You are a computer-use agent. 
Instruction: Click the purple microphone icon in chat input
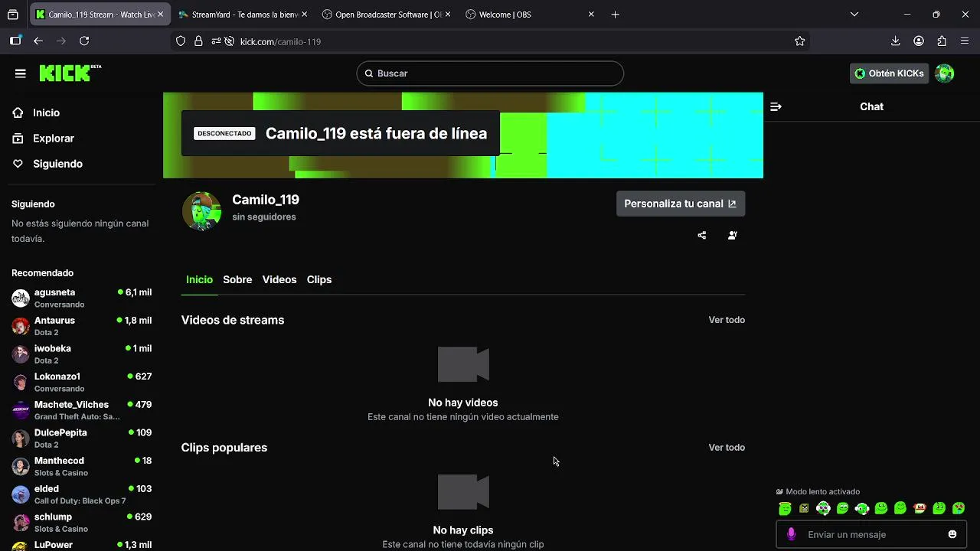pos(791,534)
